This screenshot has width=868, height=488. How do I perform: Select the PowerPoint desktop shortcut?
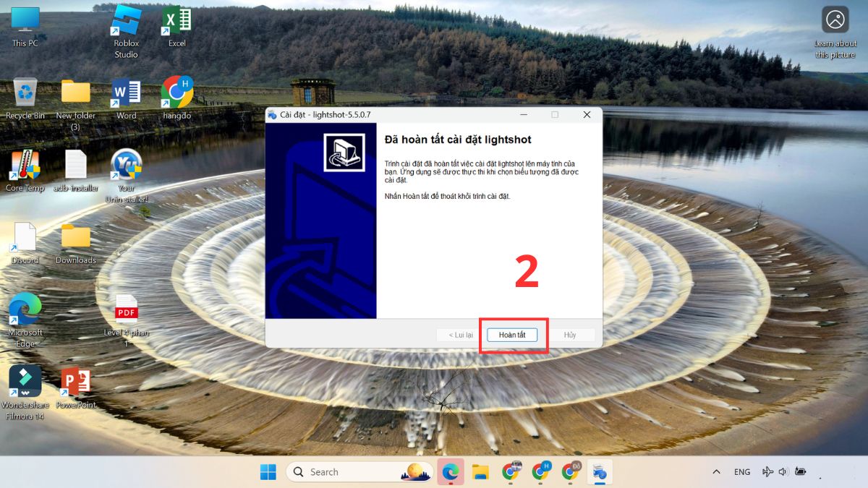75,388
